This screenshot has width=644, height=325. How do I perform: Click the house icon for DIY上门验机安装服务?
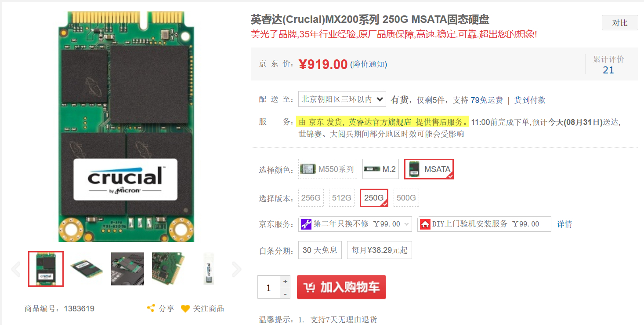[x=425, y=224]
